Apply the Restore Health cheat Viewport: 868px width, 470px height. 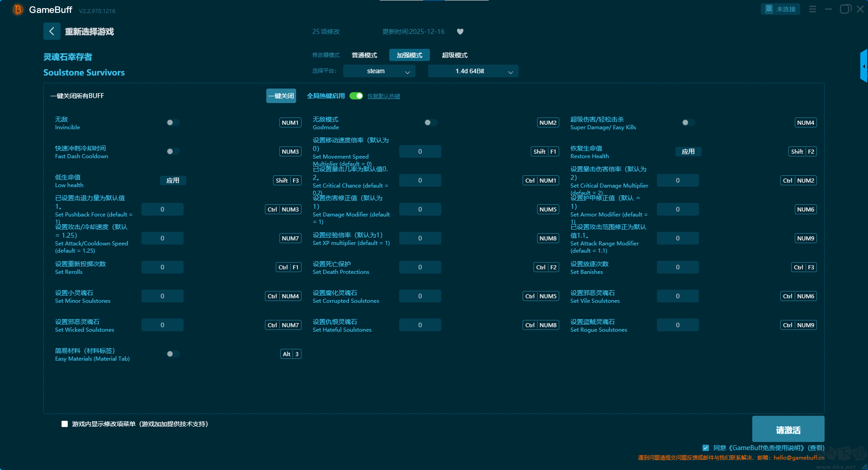[x=688, y=151]
